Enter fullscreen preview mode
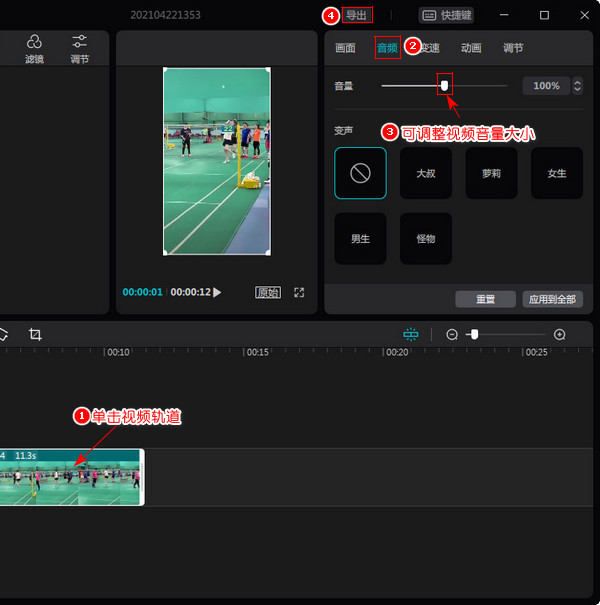 [x=299, y=292]
